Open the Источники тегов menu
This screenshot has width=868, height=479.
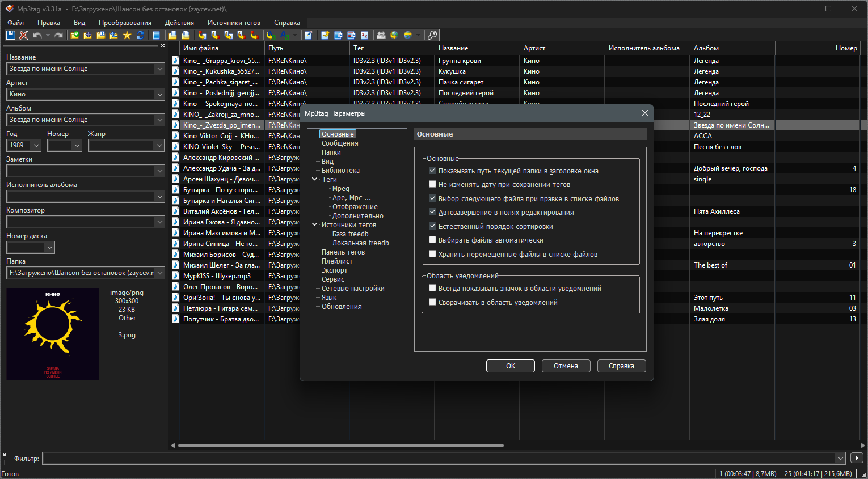[234, 23]
